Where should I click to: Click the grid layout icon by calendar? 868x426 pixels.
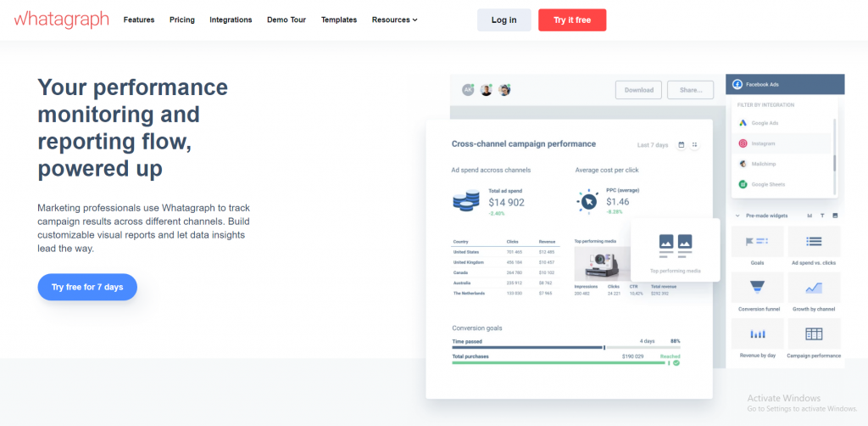click(x=695, y=145)
